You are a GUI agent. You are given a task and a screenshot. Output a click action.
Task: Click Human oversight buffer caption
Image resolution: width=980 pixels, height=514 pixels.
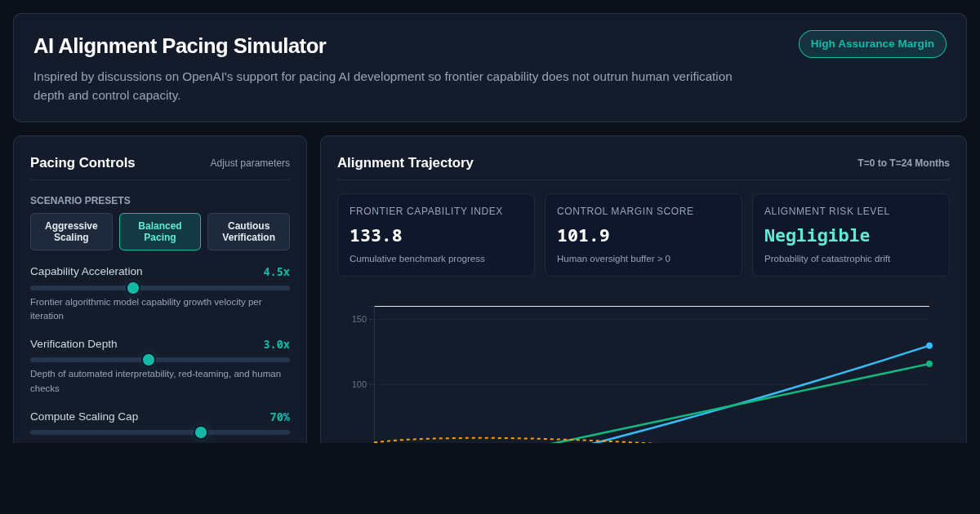pos(613,259)
